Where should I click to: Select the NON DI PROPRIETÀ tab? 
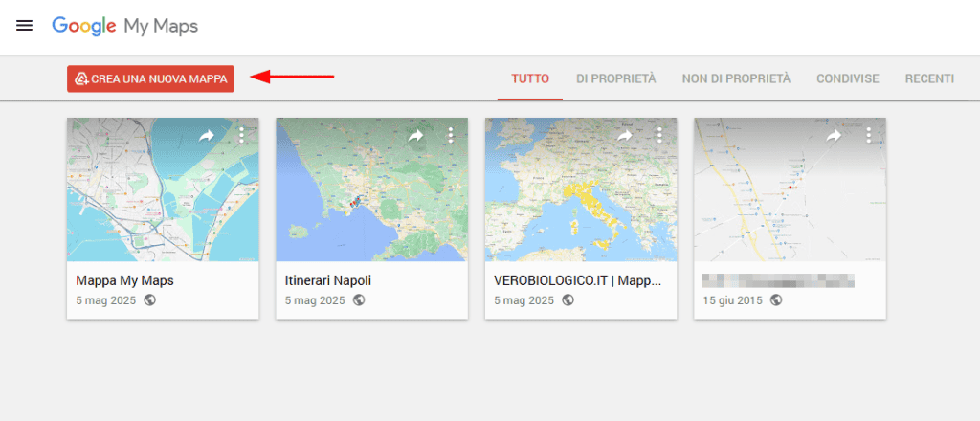[x=736, y=78]
